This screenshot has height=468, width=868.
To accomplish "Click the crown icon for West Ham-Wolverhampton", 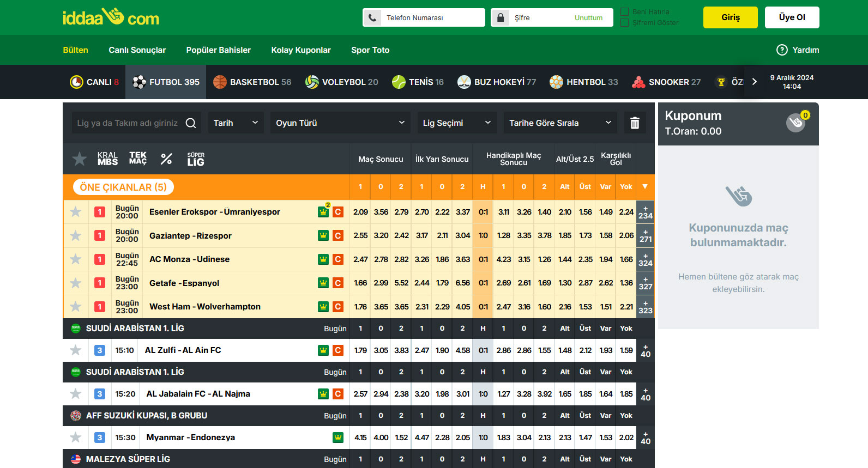I will point(323,307).
